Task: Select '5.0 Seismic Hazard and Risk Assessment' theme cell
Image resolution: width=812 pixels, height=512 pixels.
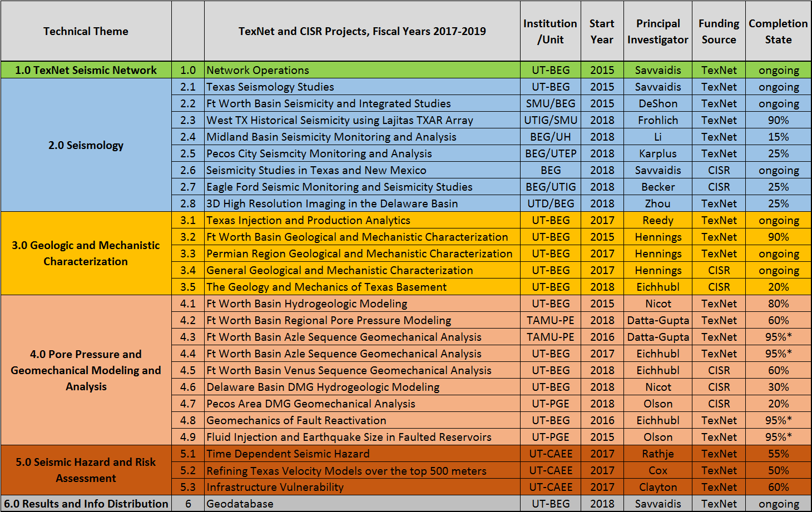Action: (x=86, y=470)
